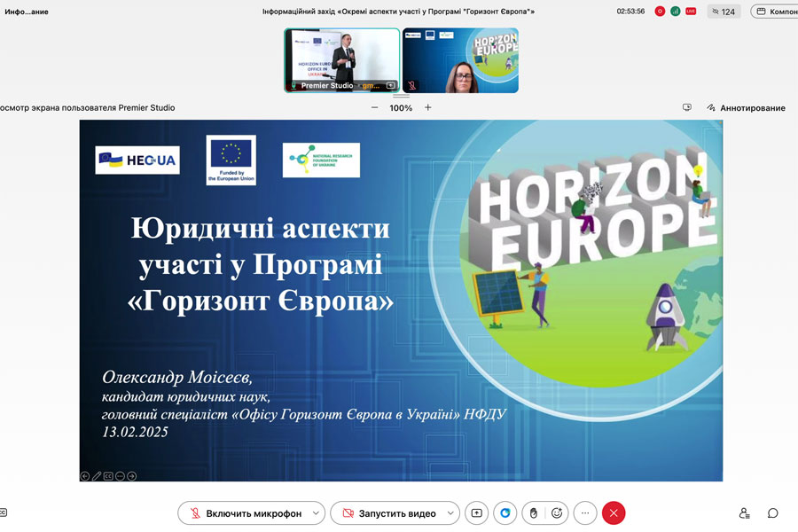Toggle CC subtitles in slide controls
This screenshot has width=798, height=532.
[x=108, y=476]
